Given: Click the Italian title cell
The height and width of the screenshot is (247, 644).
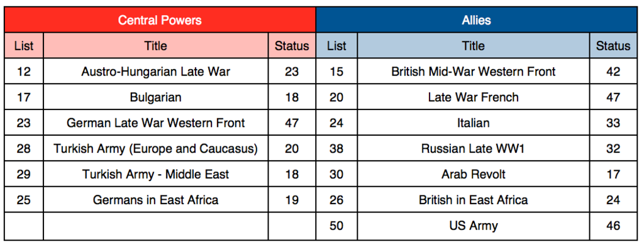Looking at the screenshot, I should pos(474,123).
